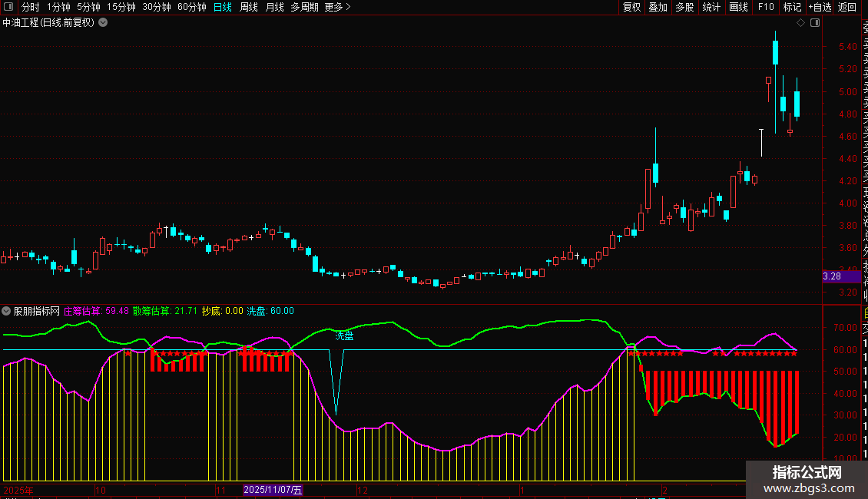The image size is (868, 499).
Task: Toggle the left sidebar panel icon
Action: [x=9, y=8]
